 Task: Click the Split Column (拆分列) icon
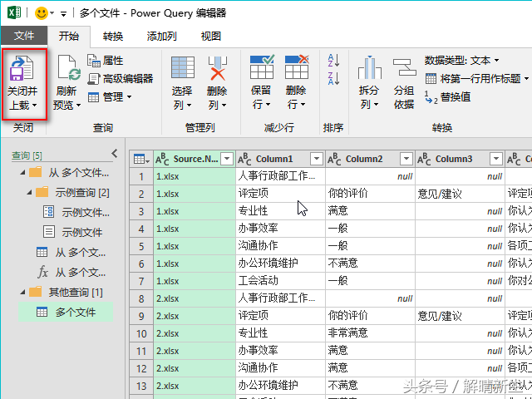pyautogui.click(x=369, y=67)
